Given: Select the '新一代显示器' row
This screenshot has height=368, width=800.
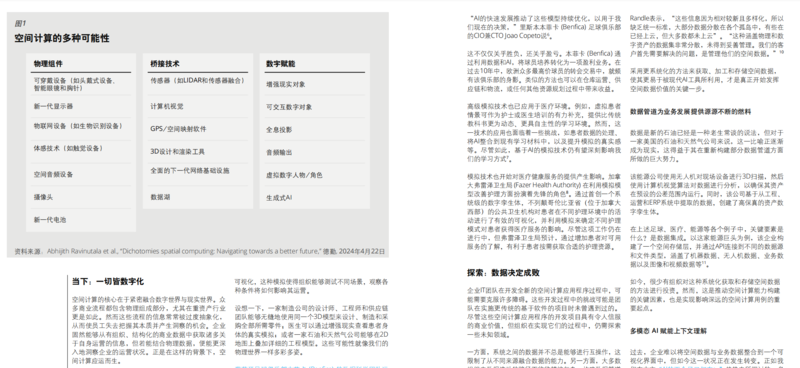Looking at the screenshot, I should coord(82,106).
